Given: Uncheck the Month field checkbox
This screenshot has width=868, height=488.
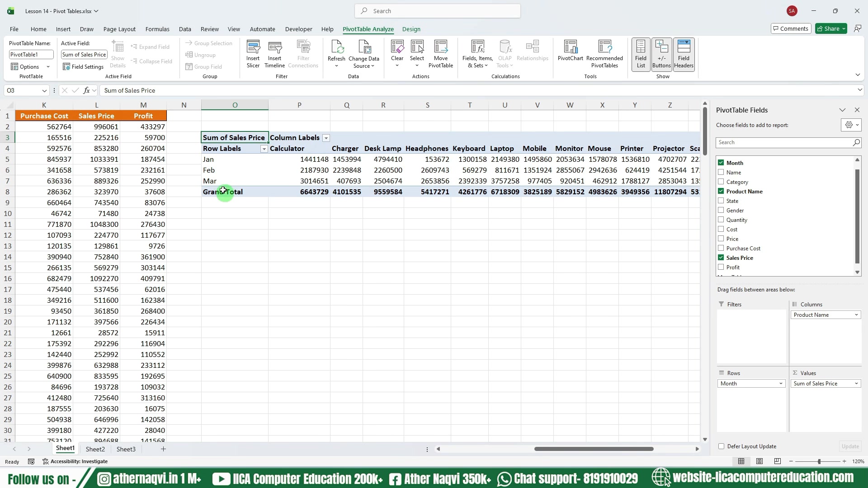Looking at the screenshot, I should point(721,163).
